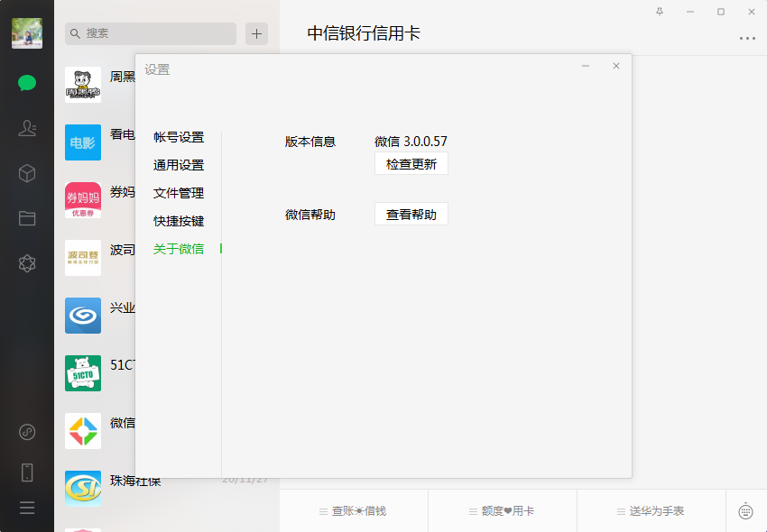Close the main WeChat window
767x532 pixels.
pyautogui.click(x=752, y=12)
